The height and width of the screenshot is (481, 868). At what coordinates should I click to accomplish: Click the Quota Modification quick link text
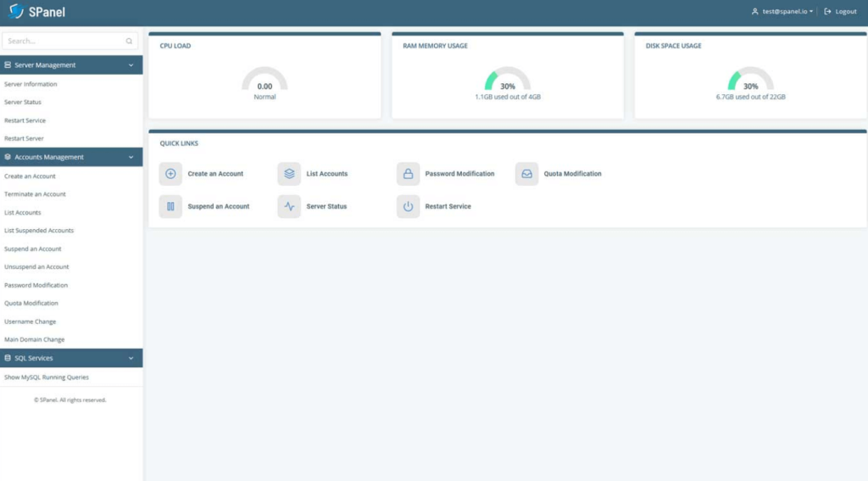(x=572, y=173)
